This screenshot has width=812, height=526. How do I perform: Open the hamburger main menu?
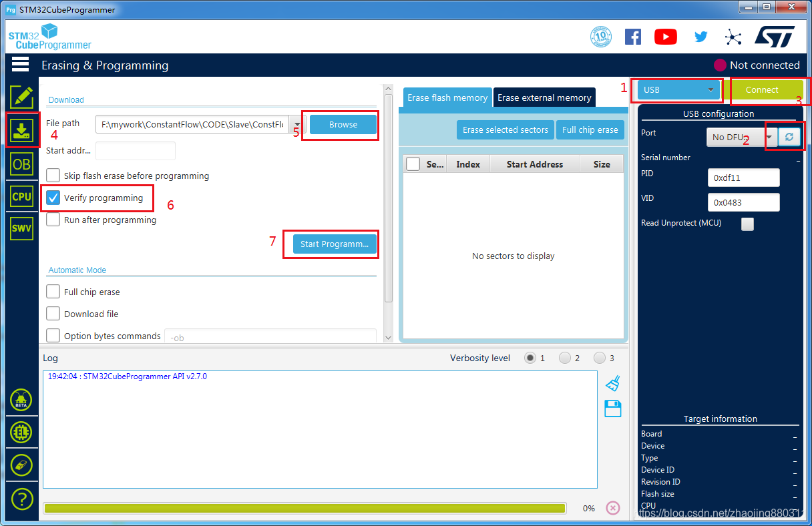tap(20, 64)
